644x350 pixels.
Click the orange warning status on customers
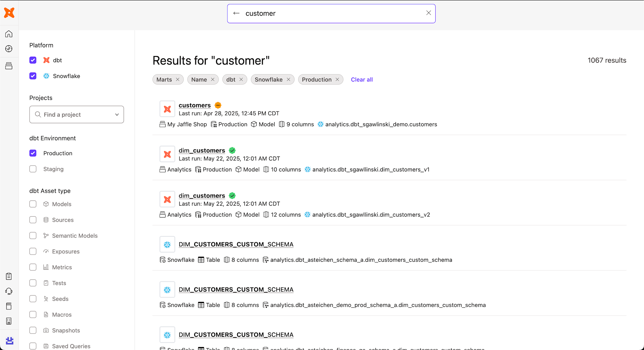coord(218,105)
